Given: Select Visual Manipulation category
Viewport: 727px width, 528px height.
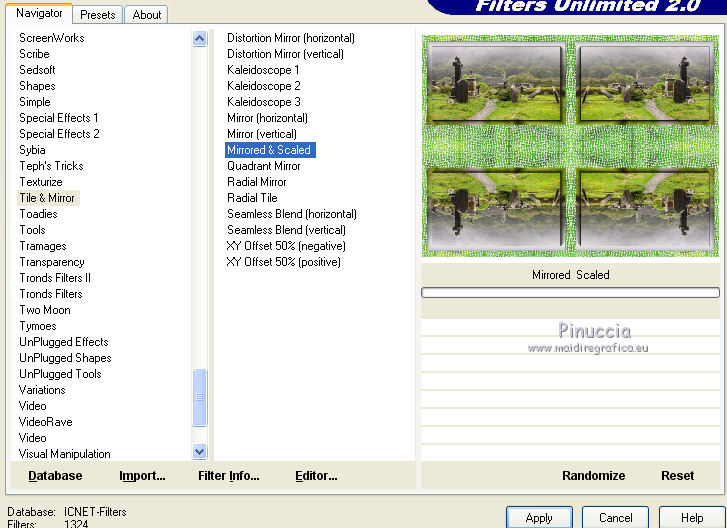Looking at the screenshot, I should click(64, 454).
